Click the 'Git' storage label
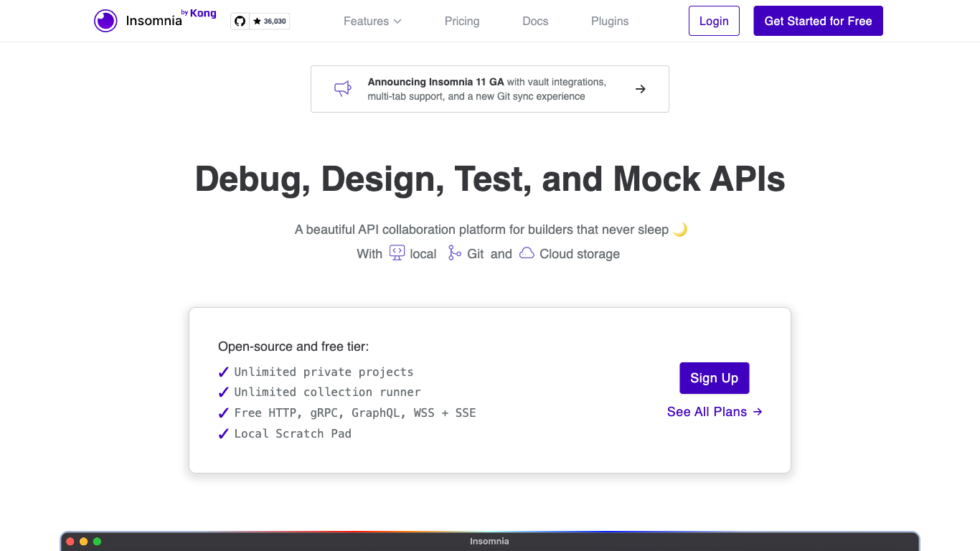Image resolution: width=980 pixels, height=551 pixels. pyautogui.click(x=476, y=254)
